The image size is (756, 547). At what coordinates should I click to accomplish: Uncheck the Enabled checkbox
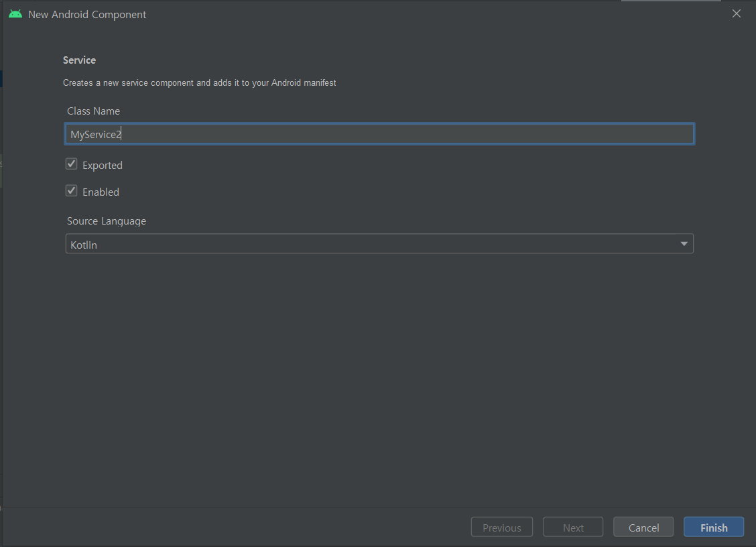(x=71, y=191)
